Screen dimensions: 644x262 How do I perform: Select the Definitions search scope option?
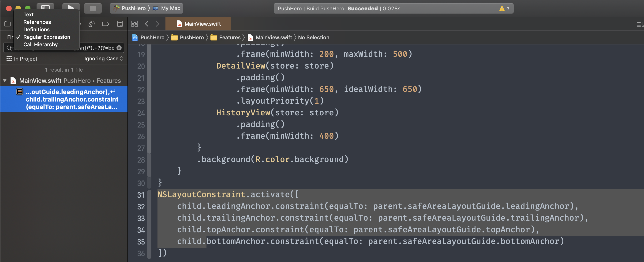pos(36,29)
